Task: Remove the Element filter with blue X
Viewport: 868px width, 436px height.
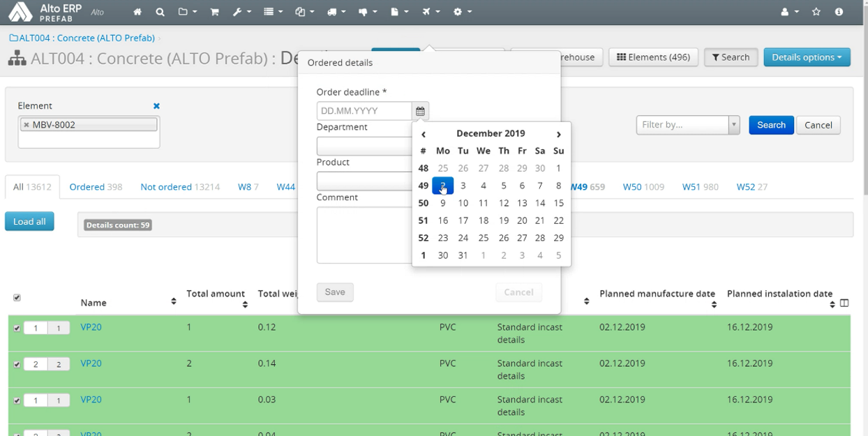Action: click(x=156, y=106)
